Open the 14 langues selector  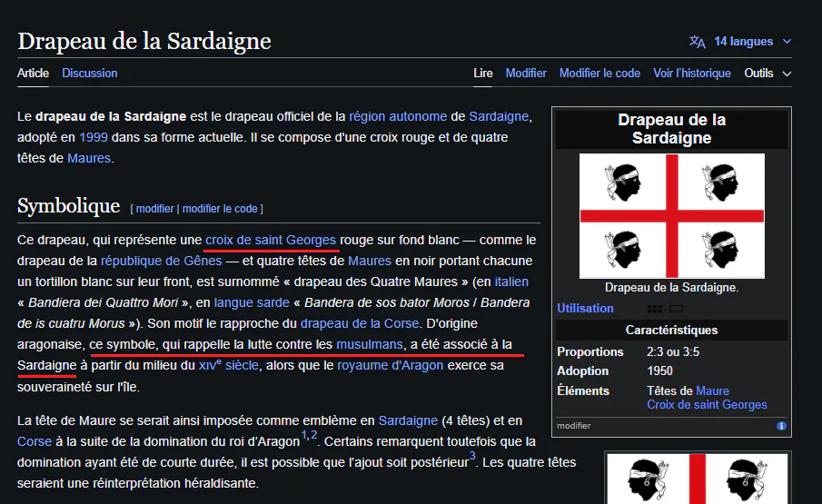(x=743, y=42)
